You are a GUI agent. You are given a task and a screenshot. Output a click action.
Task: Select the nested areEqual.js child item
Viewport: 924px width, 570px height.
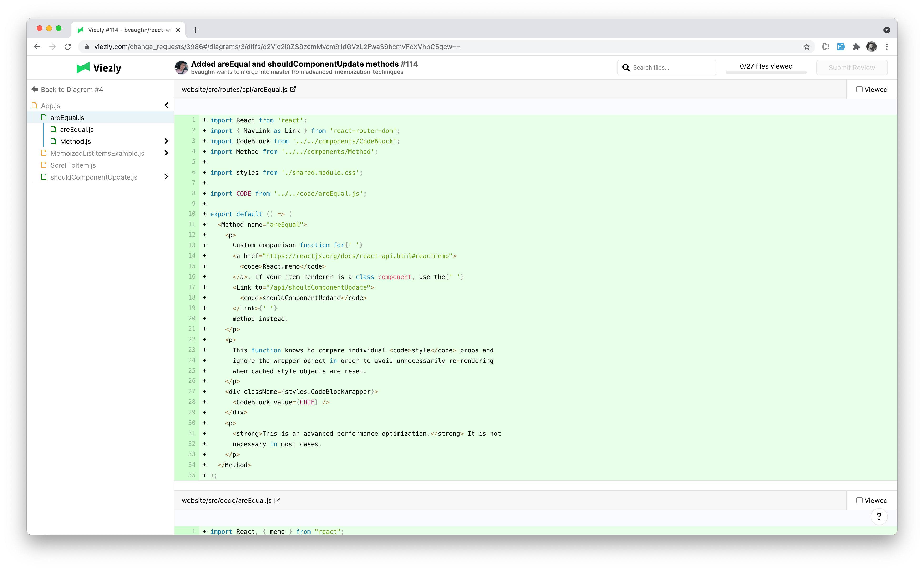(x=76, y=129)
